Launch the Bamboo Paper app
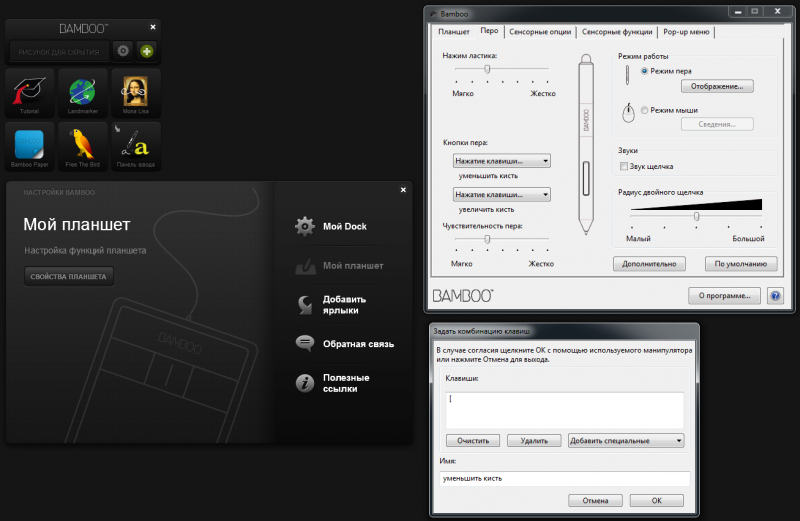This screenshot has height=521, width=800. point(30,146)
